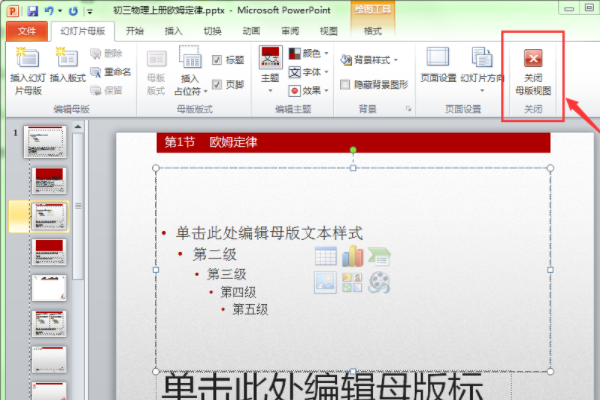This screenshot has height=400, width=600.
Task: Click the Insert Table placeholder icon
Action: 326,256
